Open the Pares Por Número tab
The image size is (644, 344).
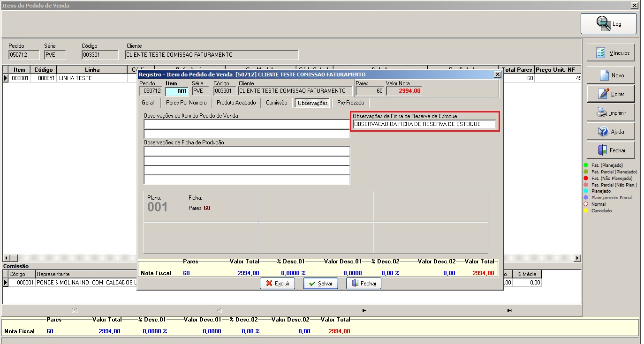pyautogui.click(x=186, y=103)
